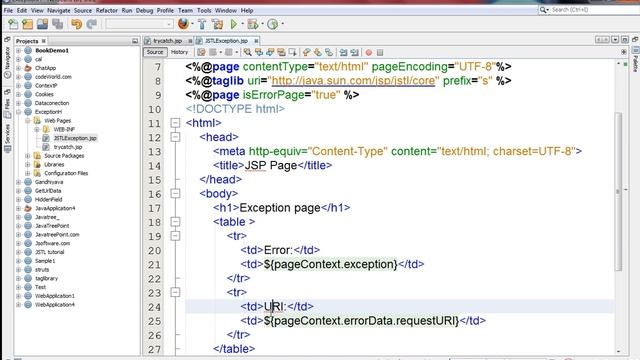Collapse code fold on table line 18
The image size is (640, 360).
click(x=175, y=222)
